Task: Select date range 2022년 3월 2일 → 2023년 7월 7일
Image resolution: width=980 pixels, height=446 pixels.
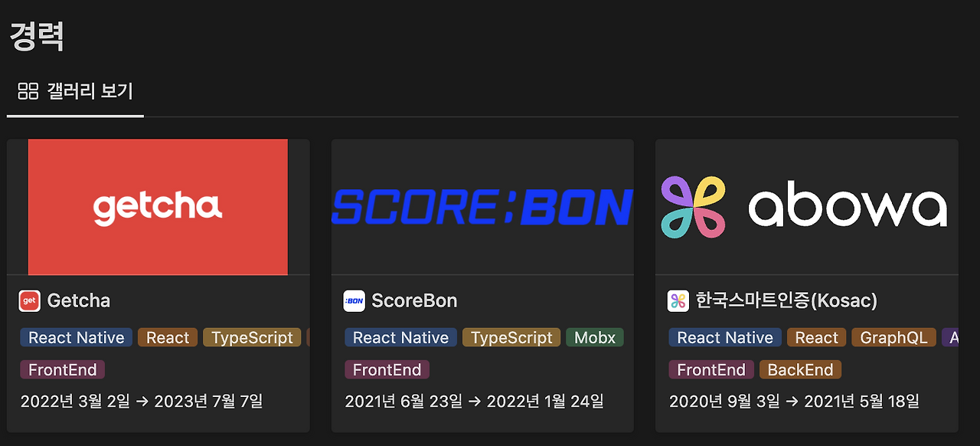Action: point(142,401)
